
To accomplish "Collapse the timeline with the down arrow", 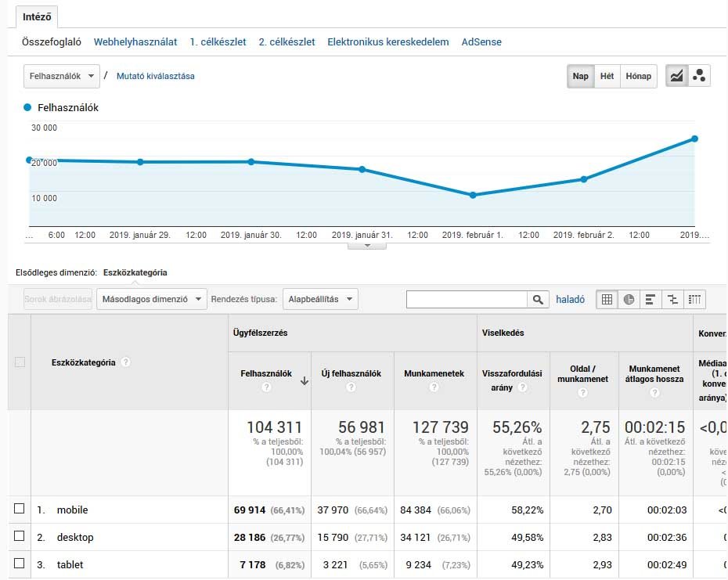I will pyautogui.click(x=366, y=244).
